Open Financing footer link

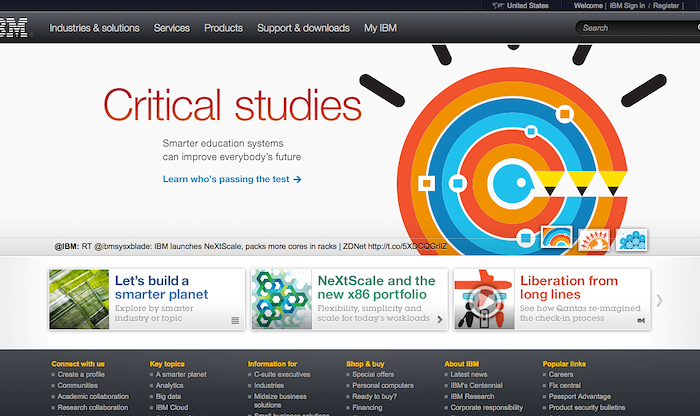[367, 408]
